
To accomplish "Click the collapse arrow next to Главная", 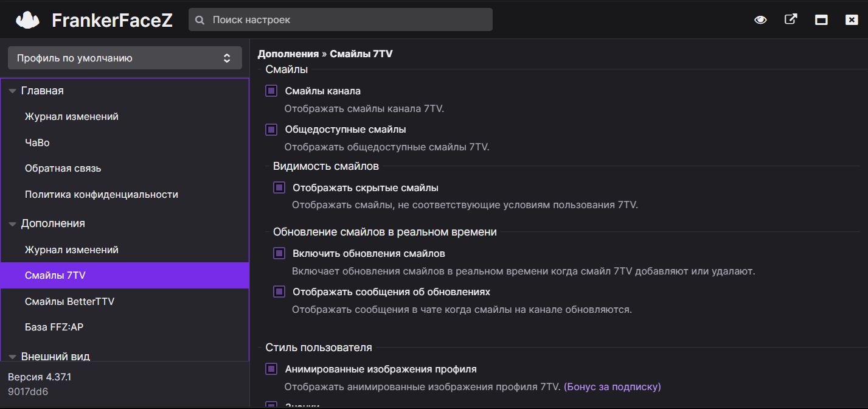I will tap(11, 90).
